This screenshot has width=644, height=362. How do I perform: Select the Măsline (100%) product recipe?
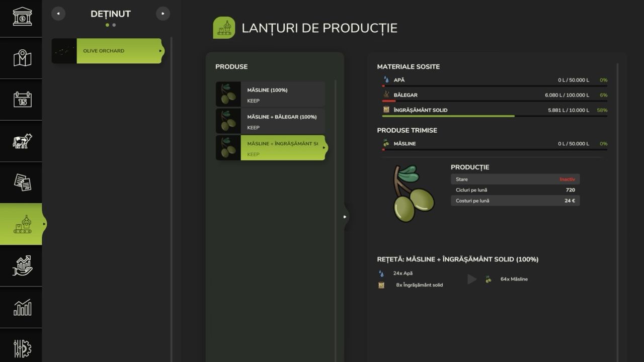coord(270,95)
